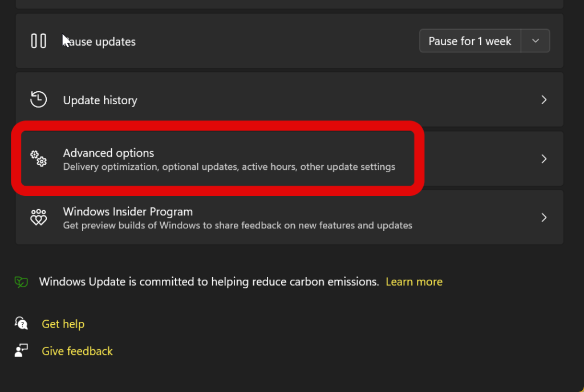Click the pause icon beside Pause updates

[x=38, y=41]
